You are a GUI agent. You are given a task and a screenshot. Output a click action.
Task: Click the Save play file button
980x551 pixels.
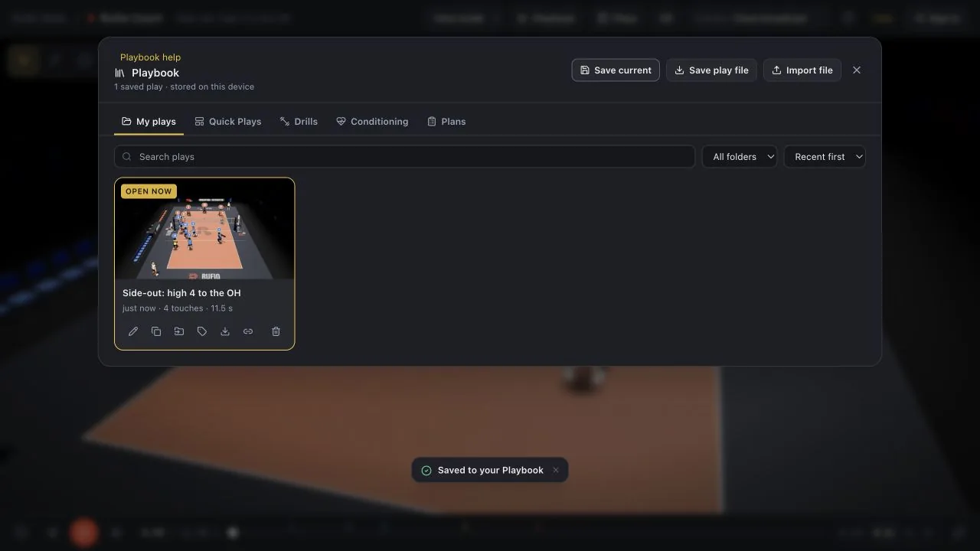tap(711, 70)
